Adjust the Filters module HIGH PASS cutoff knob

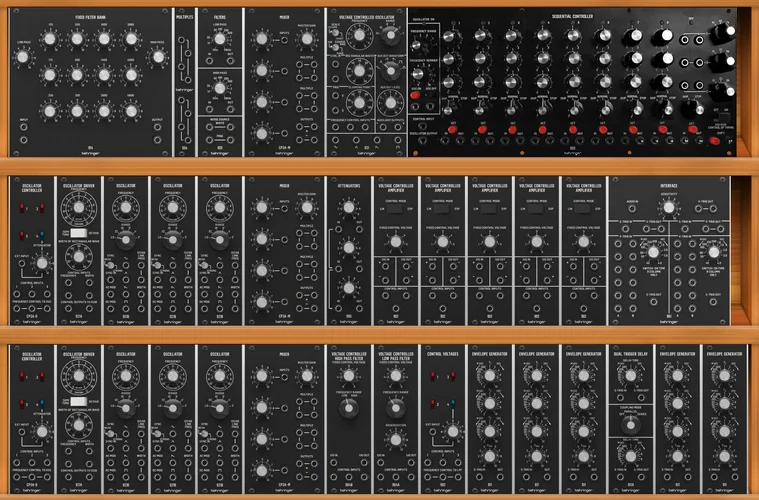pyautogui.click(x=220, y=88)
